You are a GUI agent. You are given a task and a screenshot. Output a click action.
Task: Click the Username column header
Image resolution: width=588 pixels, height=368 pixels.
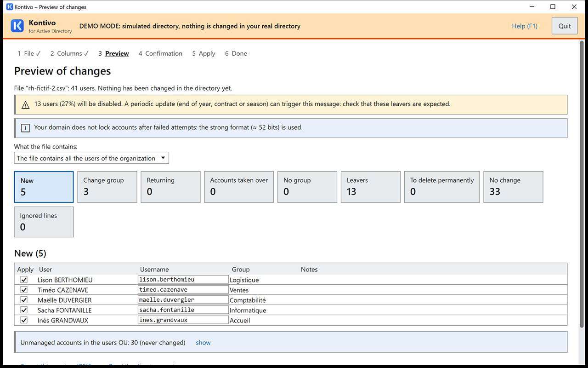[154, 269]
